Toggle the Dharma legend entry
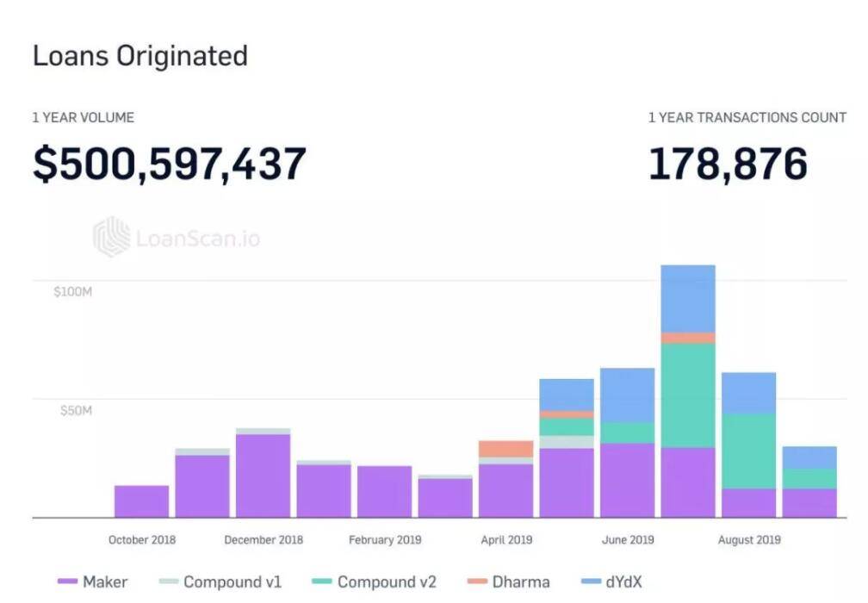Viewport: 868px width, 603px height. (x=509, y=582)
